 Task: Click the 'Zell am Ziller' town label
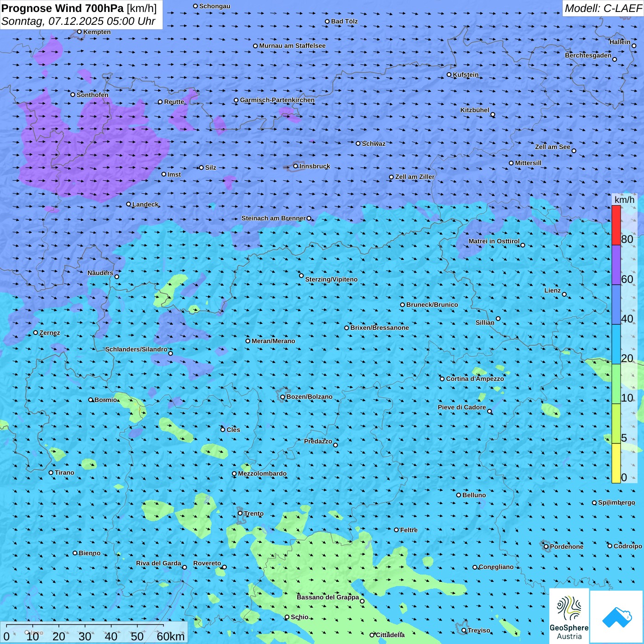[x=414, y=177]
